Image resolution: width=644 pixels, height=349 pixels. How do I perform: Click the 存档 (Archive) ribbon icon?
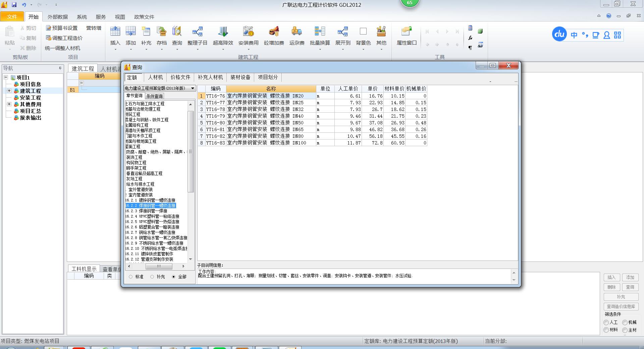(x=162, y=32)
